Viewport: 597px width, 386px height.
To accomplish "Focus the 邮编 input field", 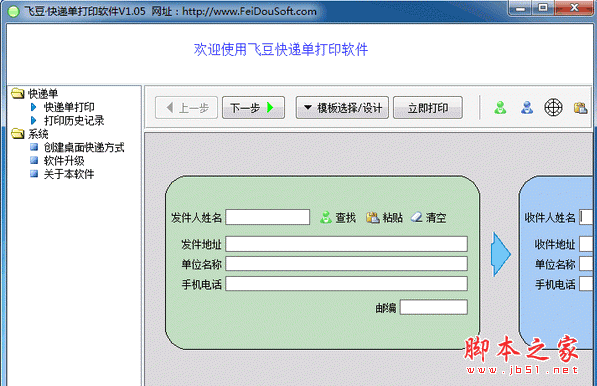I will [434, 307].
